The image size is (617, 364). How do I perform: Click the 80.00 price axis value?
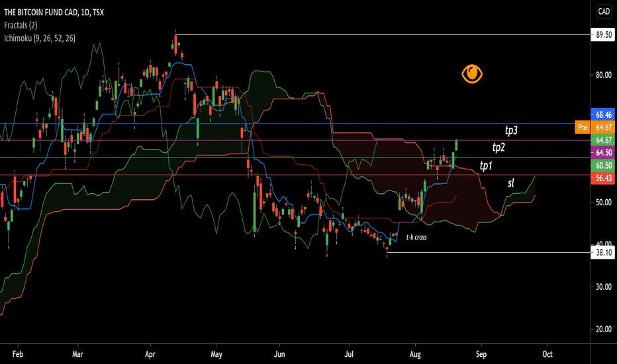604,75
